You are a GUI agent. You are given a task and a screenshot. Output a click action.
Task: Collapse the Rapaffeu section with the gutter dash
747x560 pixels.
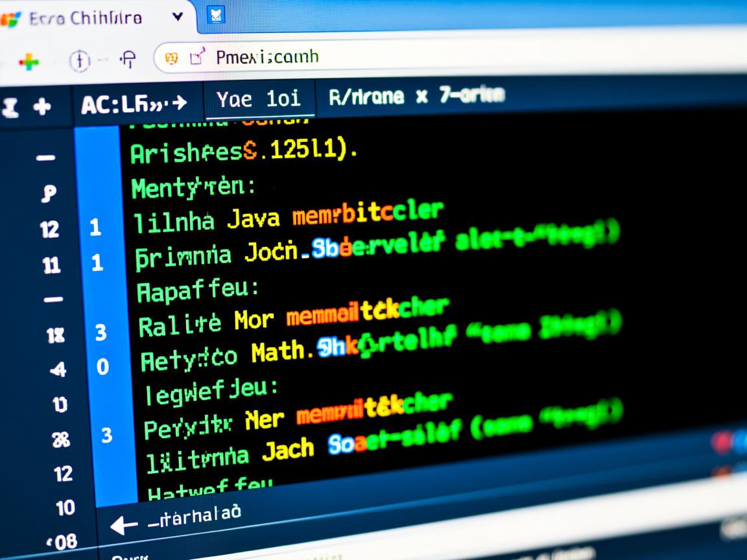coord(53,299)
